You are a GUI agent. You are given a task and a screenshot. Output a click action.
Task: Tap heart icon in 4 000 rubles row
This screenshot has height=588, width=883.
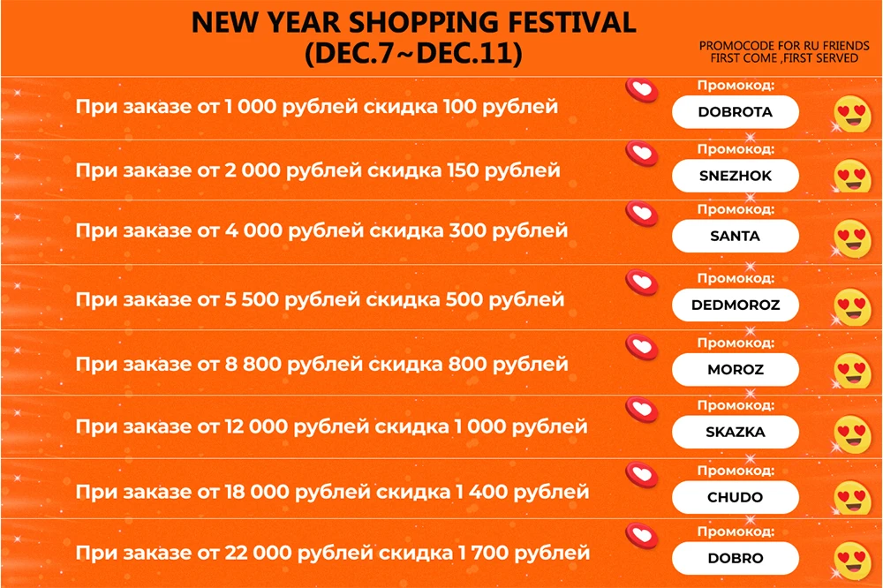642,214
